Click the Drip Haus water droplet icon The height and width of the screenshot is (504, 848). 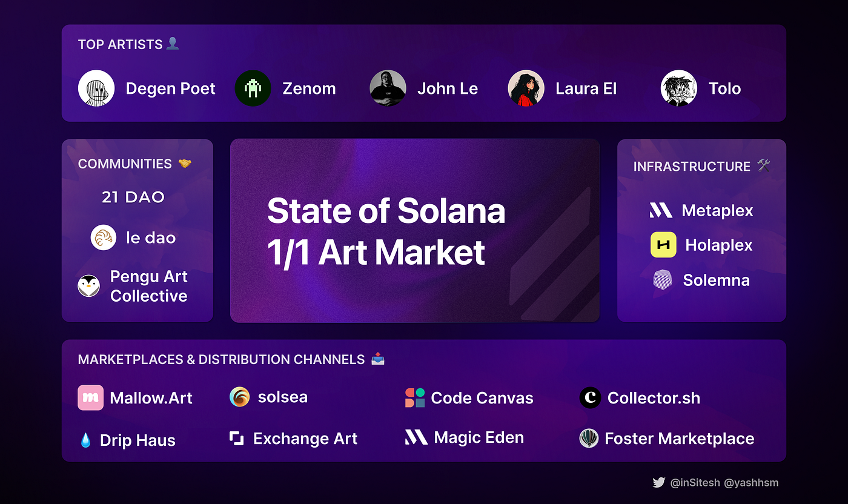tap(85, 440)
